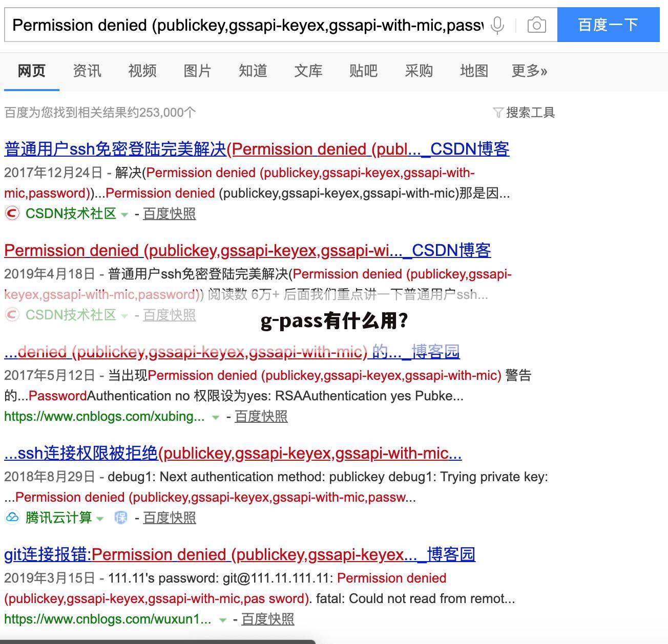Click the 百度一下 search button
Viewport: 668px width, 644px height.
click(x=608, y=25)
